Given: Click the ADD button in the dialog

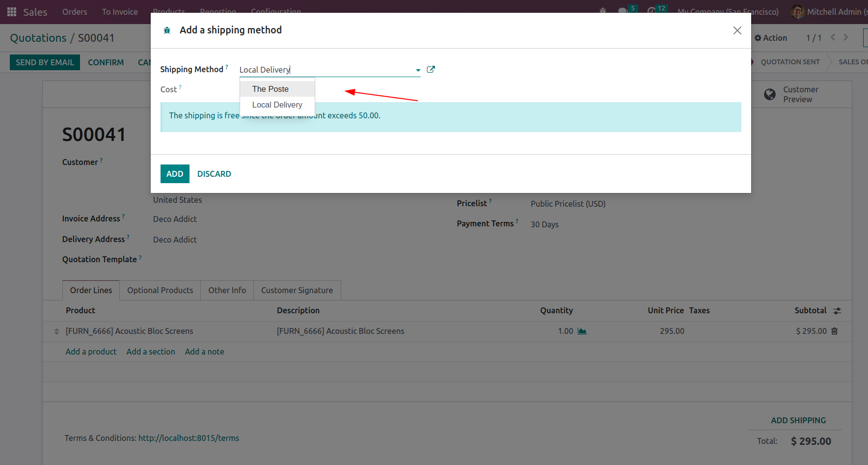Looking at the screenshot, I should 175,174.
